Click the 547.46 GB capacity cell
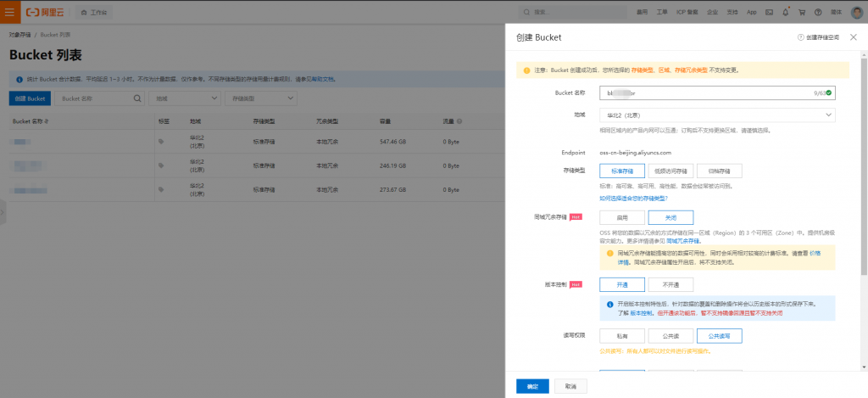Image resolution: width=868 pixels, height=398 pixels. (392, 142)
